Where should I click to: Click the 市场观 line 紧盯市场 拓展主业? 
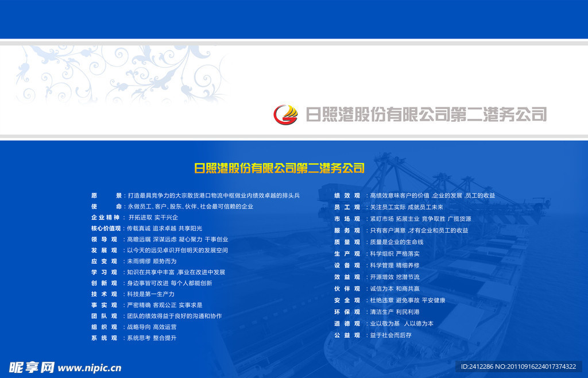[403, 219]
